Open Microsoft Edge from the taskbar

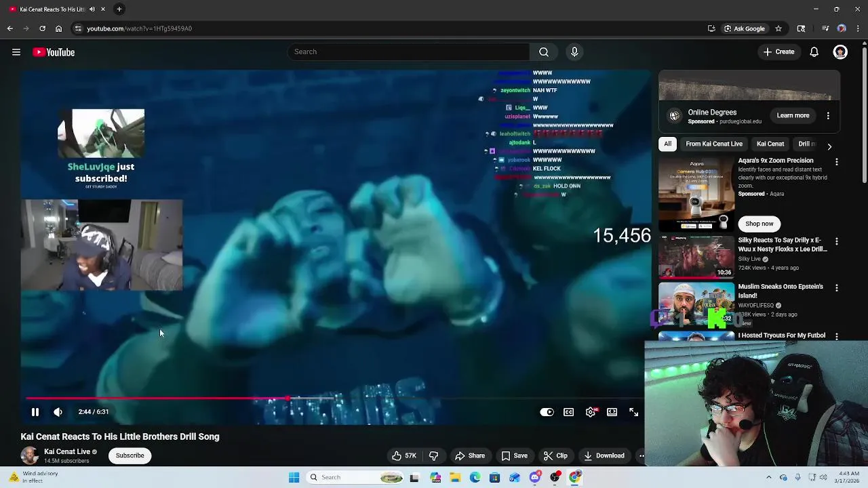pyautogui.click(x=475, y=477)
